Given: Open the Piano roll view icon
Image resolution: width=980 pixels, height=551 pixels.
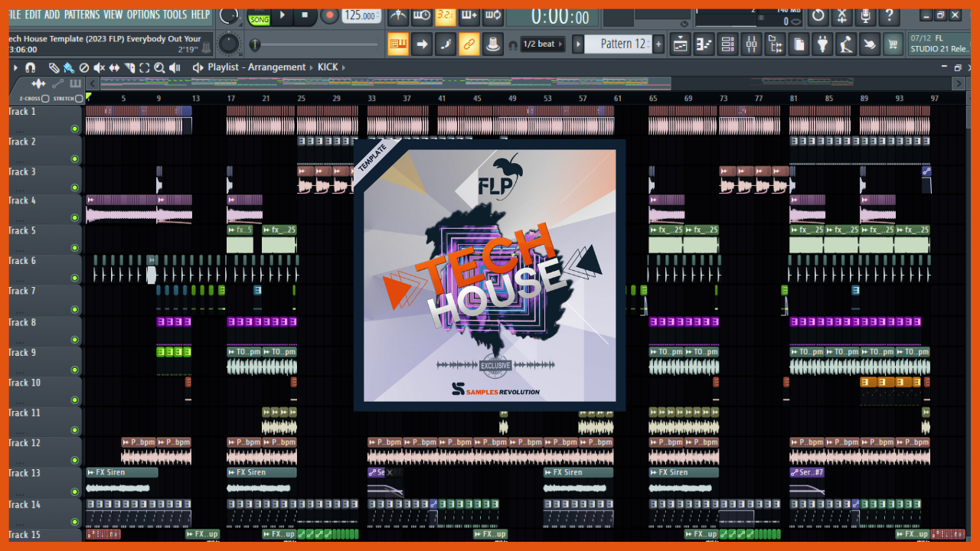Looking at the screenshot, I should pyautogui.click(x=704, y=44).
